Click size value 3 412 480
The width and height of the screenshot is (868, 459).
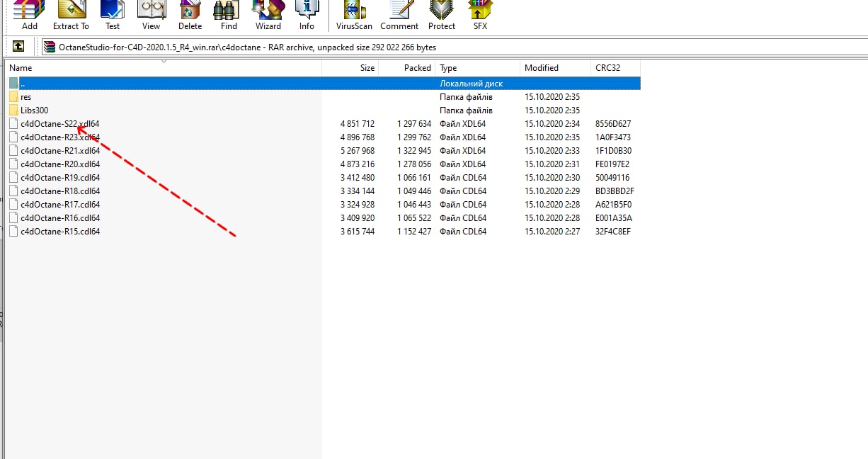358,178
